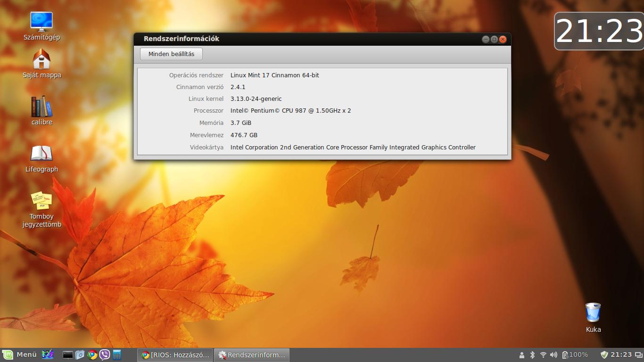Click the Videokártya label
This screenshot has height=362, width=644.
(206, 148)
